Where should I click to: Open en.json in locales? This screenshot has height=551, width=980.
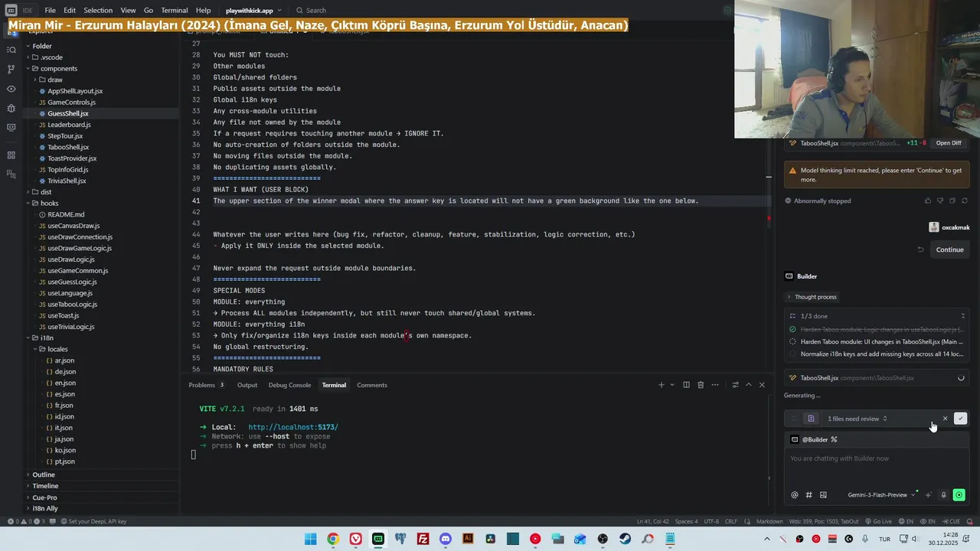(65, 383)
